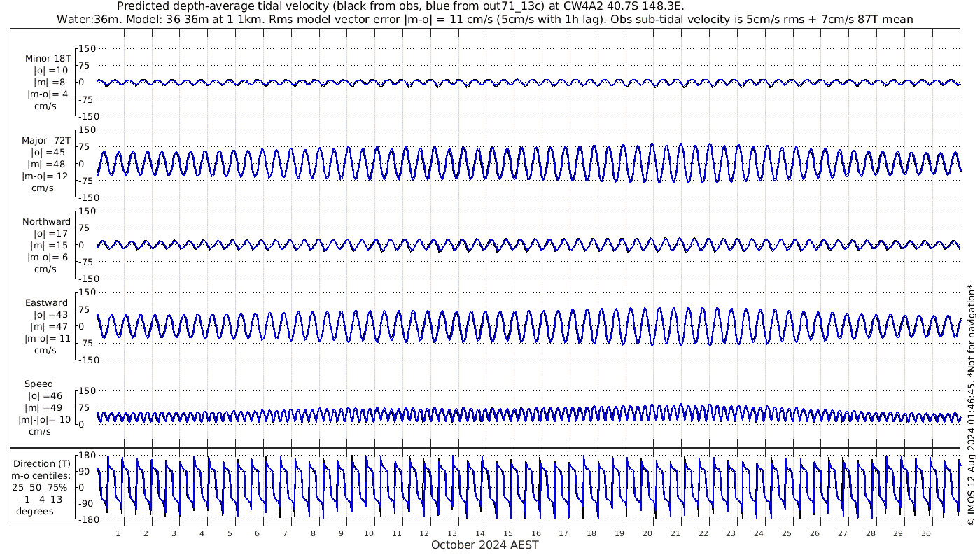Click the '150' tick on Speed axis
This screenshot has height=560, width=980.
pyautogui.click(x=87, y=391)
